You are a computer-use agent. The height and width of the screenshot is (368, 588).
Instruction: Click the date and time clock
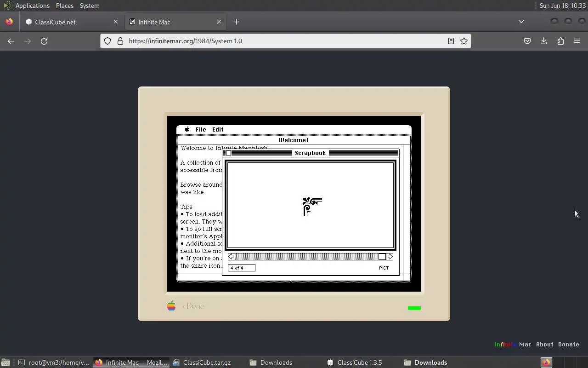pos(563,6)
